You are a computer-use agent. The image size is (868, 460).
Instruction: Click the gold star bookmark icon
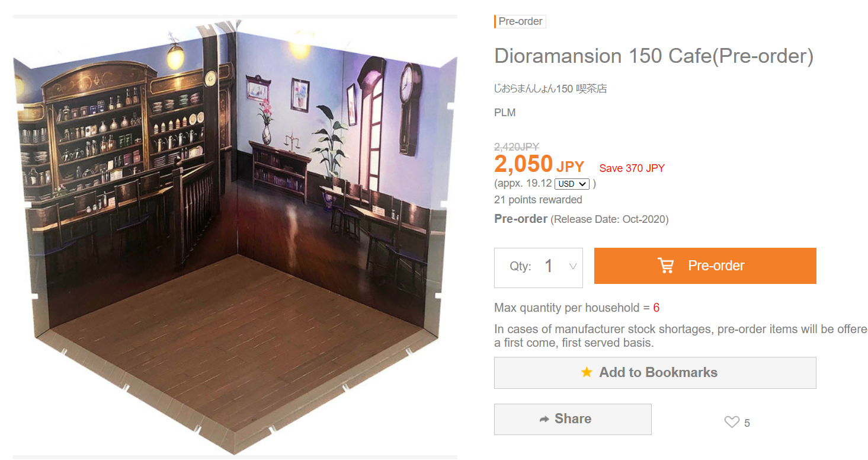click(x=587, y=372)
